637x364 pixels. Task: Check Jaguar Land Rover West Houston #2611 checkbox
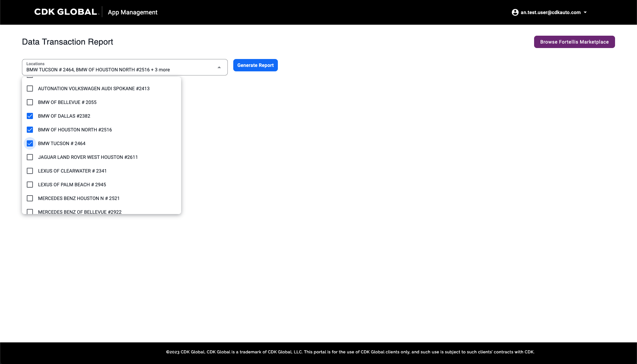tap(30, 157)
